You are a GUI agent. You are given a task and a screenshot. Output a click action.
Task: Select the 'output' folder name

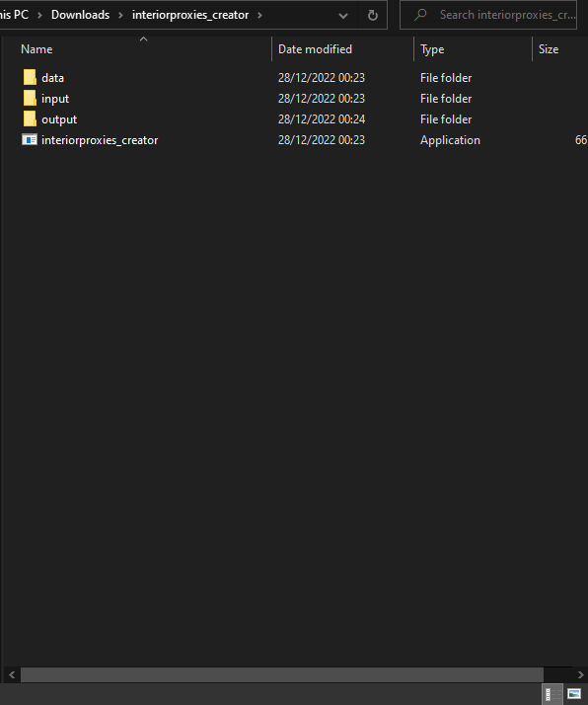(x=59, y=119)
